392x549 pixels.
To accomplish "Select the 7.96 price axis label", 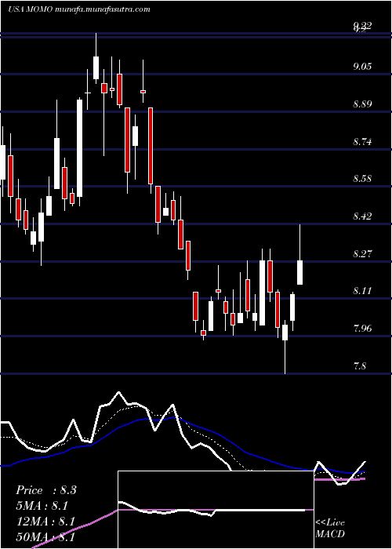I will tap(361, 329).
